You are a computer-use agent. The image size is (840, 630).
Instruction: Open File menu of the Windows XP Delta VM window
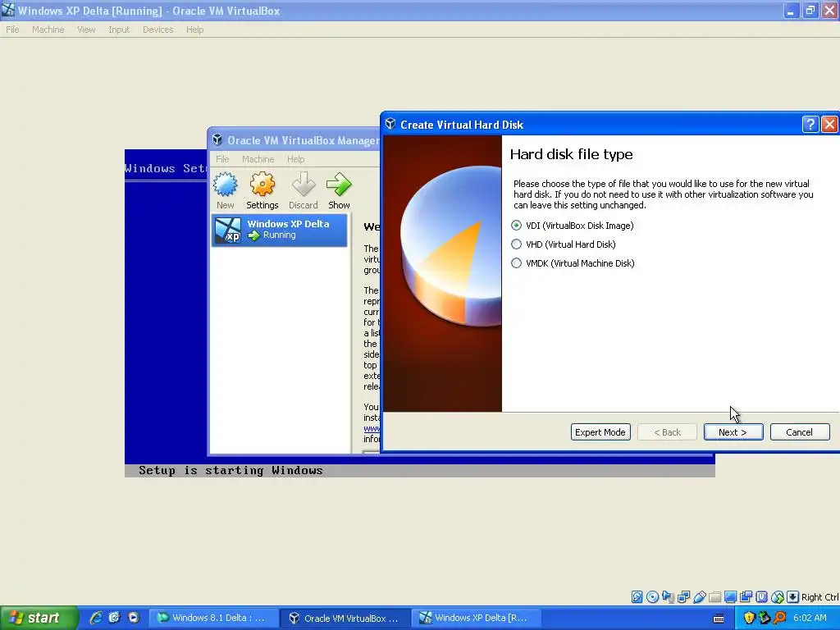point(12,30)
